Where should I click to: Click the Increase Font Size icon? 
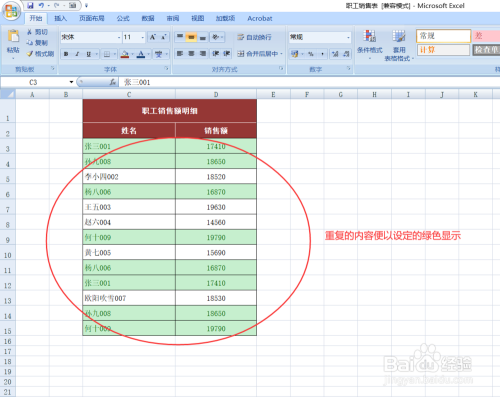tap(152, 37)
